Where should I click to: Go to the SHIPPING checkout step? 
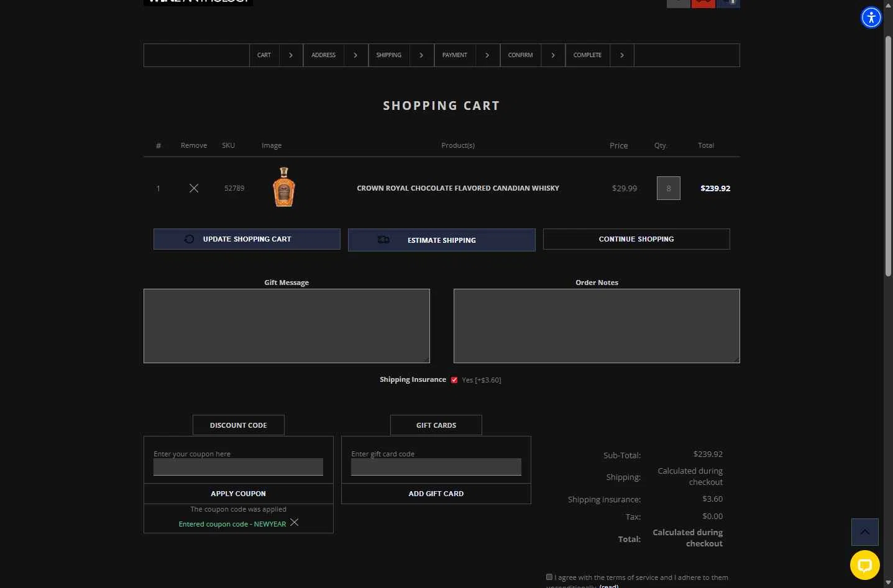click(x=388, y=55)
